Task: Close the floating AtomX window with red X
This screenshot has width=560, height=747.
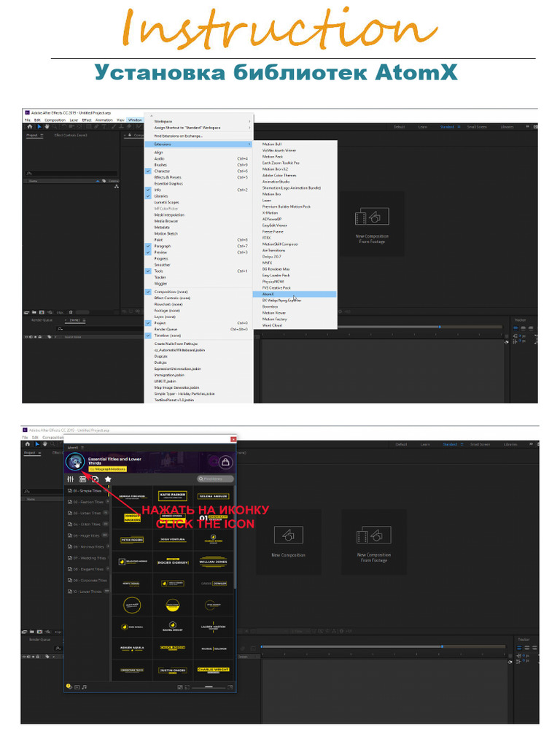Action: click(233, 439)
